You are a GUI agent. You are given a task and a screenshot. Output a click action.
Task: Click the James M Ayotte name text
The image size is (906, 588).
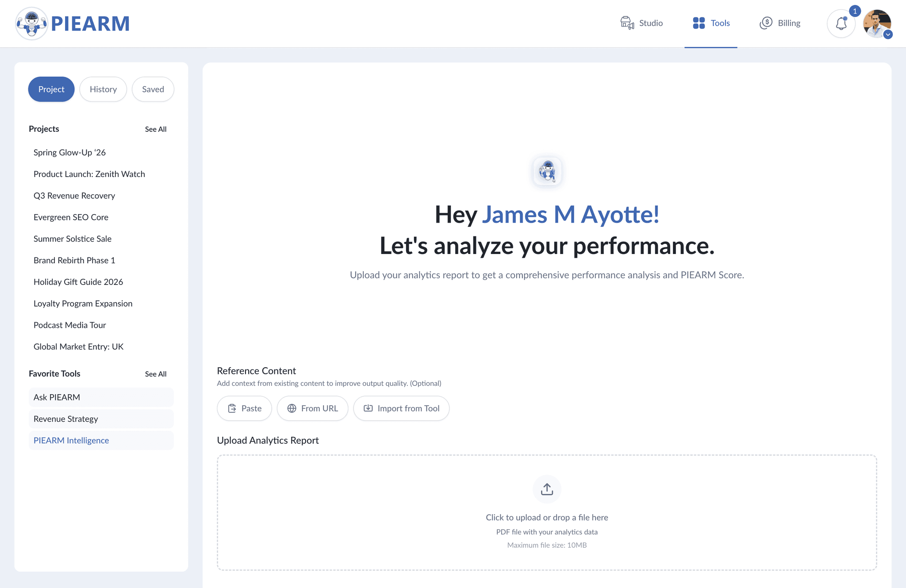pos(571,215)
